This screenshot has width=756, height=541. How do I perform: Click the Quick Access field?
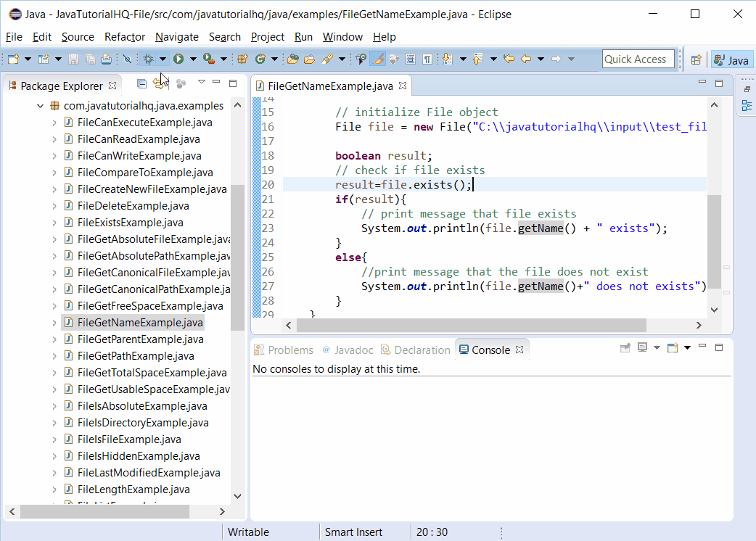[x=638, y=59]
